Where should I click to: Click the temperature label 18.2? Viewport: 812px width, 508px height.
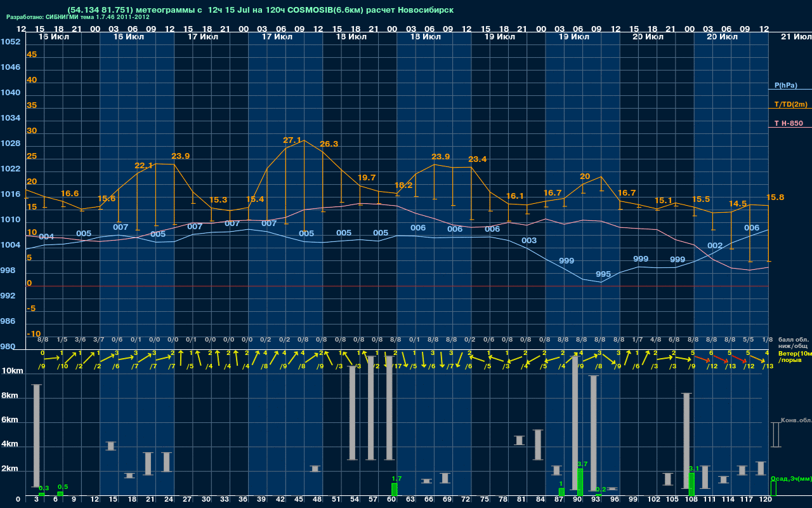tap(403, 185)
